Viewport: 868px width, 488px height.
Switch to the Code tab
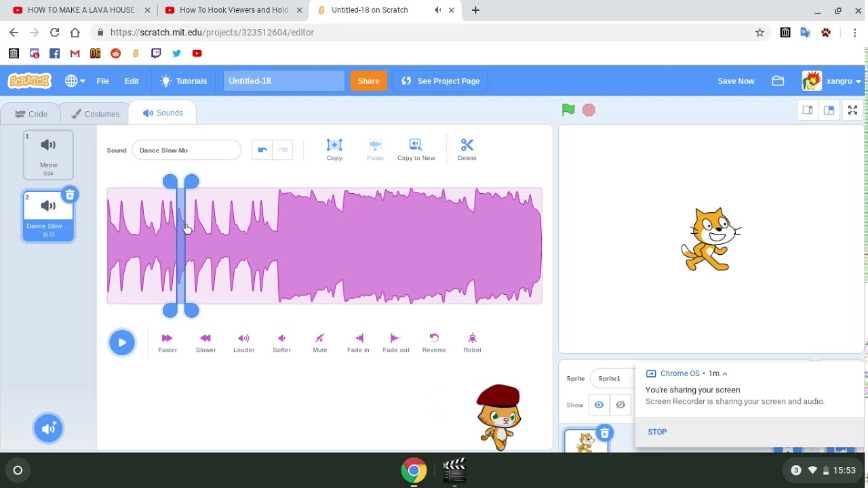click(x=31, y=114)
